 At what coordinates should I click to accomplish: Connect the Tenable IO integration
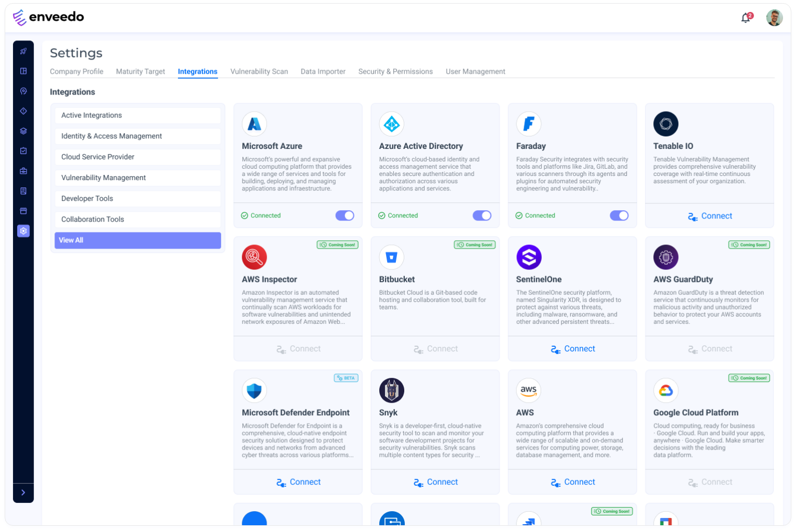pos(709,216)
